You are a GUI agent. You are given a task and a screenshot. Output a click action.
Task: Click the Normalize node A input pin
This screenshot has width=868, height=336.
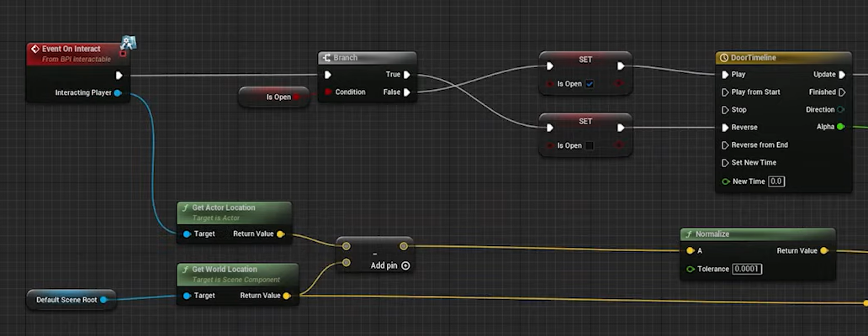pyautogui.click(x=690, y=251)
